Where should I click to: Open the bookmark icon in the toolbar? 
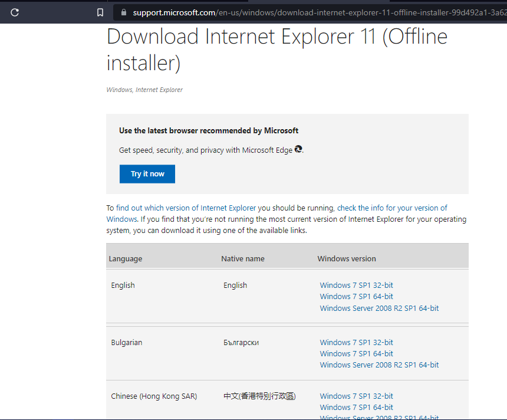pos(100,12)
